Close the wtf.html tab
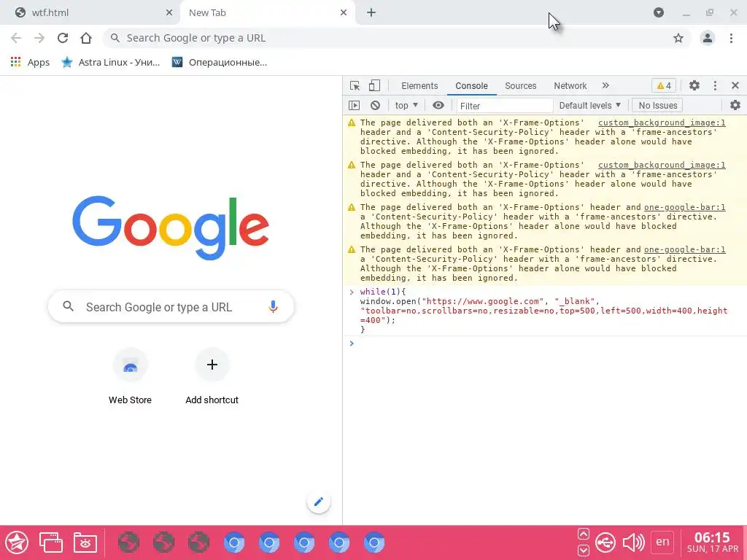Image resolution: width=747 pixels, height=560 pixels. click(169, 13)
